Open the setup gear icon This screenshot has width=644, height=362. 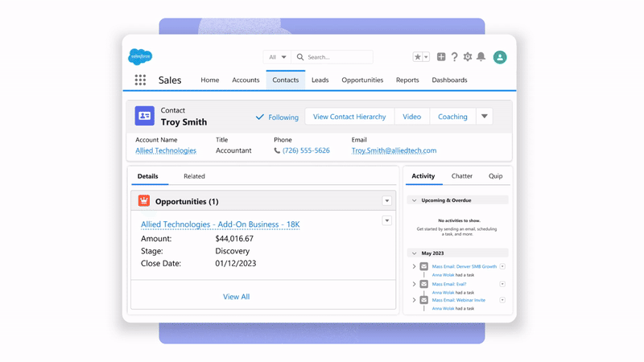click(x=468, y=57)
